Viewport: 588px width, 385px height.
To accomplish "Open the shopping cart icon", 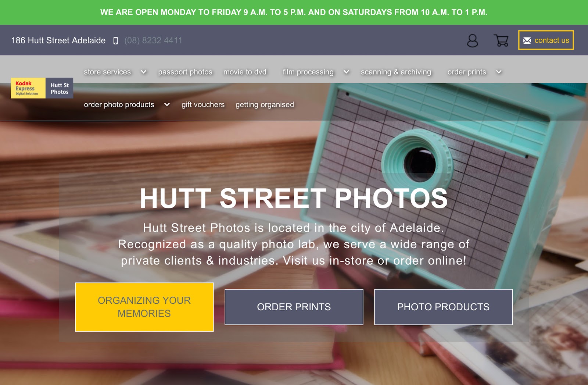I will click(501, 40).
